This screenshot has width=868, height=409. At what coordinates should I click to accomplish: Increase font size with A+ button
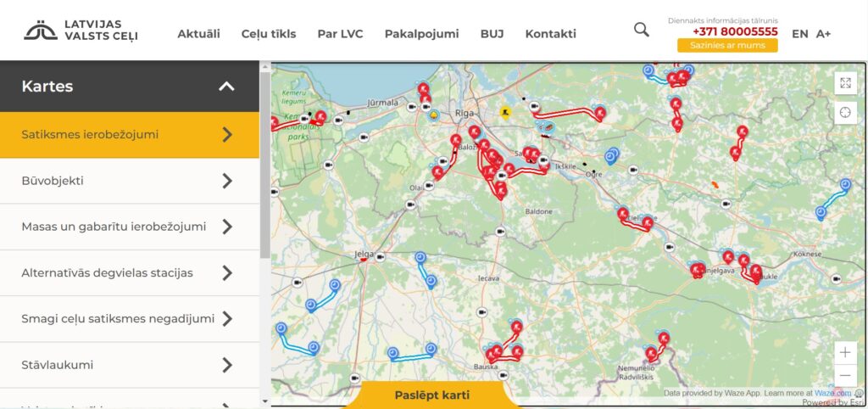coord(823,34)
